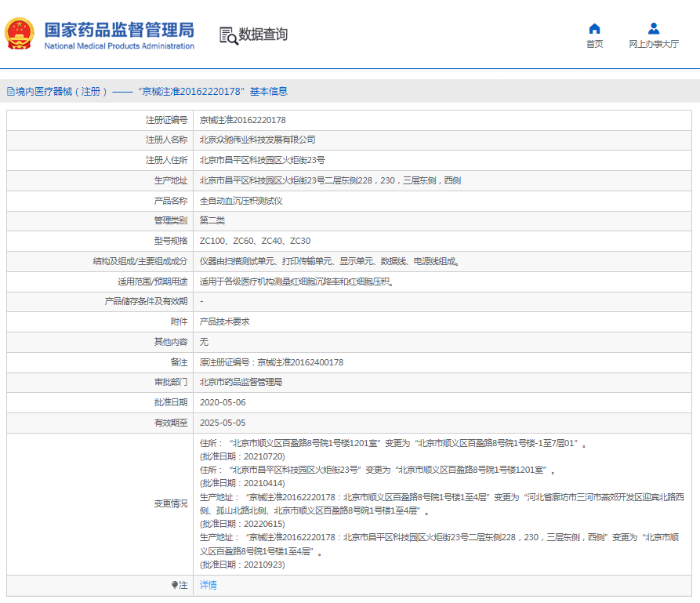Click the 注册证编号 row label
700x603 pixels.
point(167,120)
